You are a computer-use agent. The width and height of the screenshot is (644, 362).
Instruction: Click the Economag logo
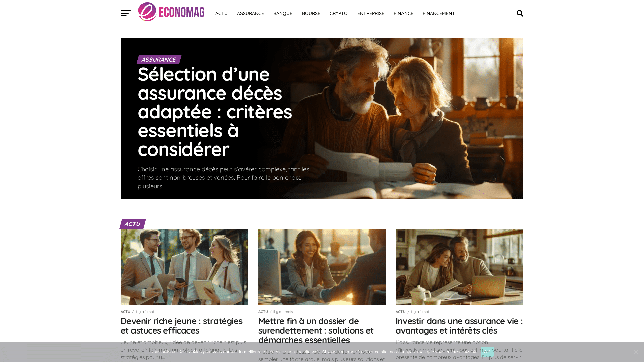[171, 12]
